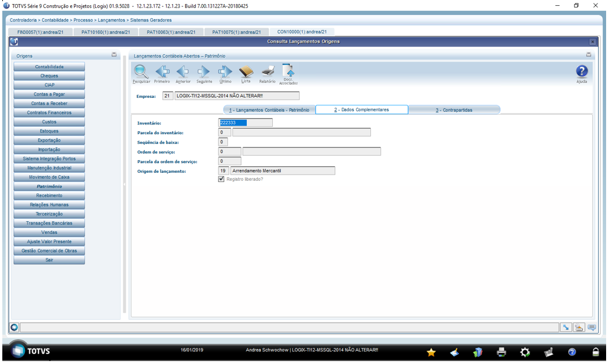Click the favorites star in bottom bar
This screenshot has height=364, width=609.
[431, 352]
